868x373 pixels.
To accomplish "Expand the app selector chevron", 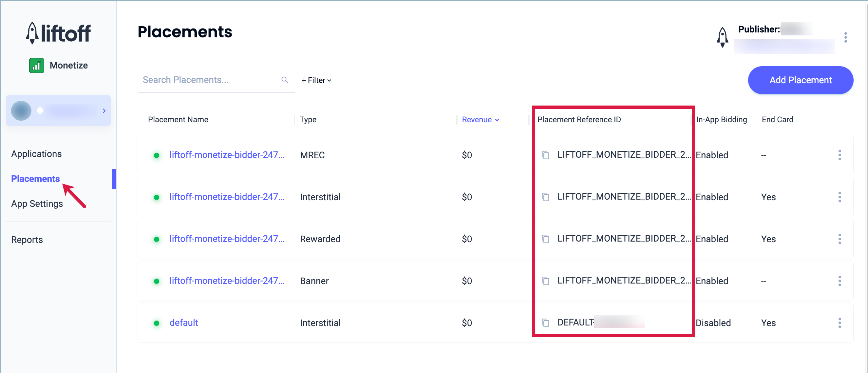I will point(104,110).
